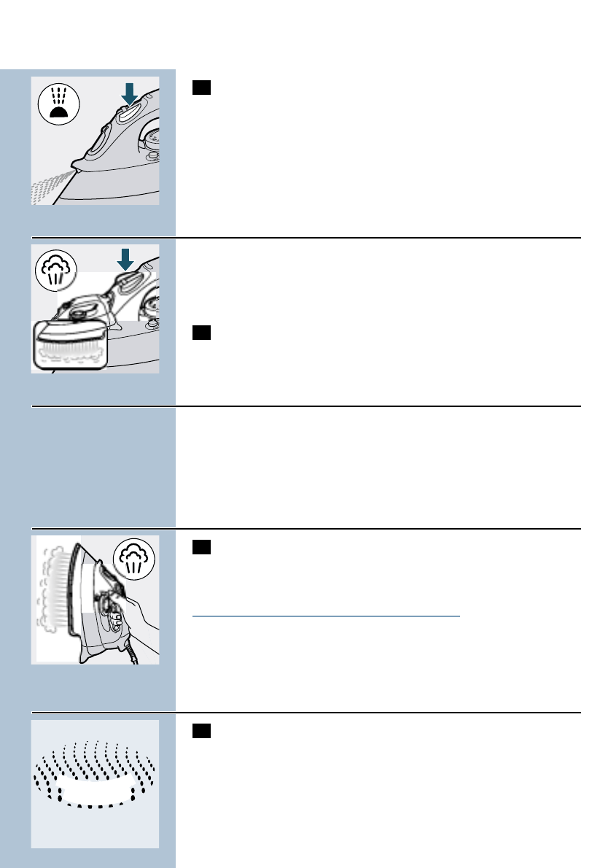Select the black square bullet beside the vertical iron
Image resolution: width=611 pixels, height=868 pixels.
tap(201, 547)
